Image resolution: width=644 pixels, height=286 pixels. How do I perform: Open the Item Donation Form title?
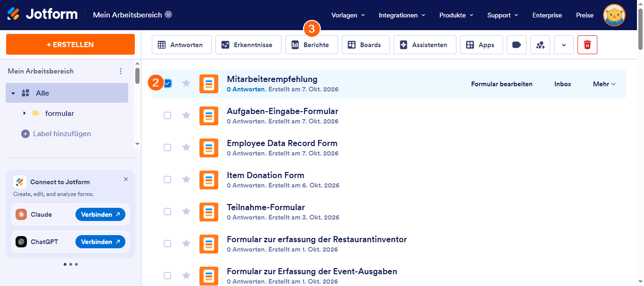point(265,175)
